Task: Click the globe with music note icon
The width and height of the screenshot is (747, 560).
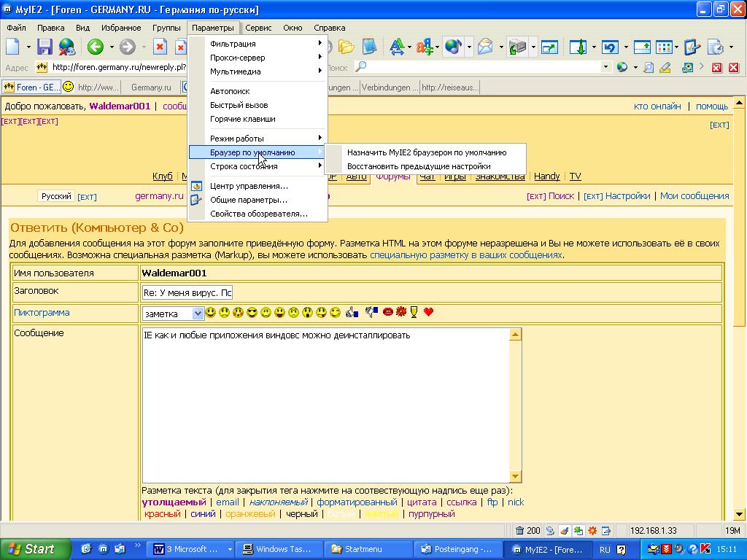Action: (x=453, y=47)
